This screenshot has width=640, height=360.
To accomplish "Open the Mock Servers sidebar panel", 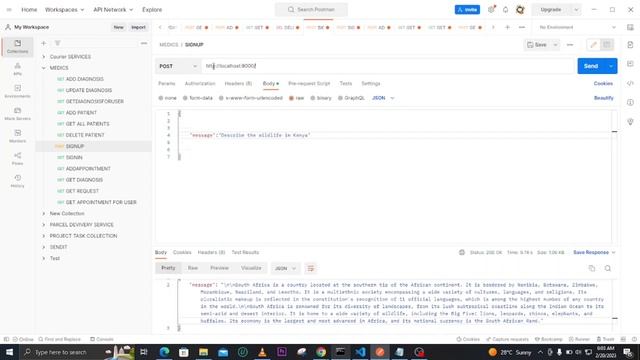I will click(18, 114).
